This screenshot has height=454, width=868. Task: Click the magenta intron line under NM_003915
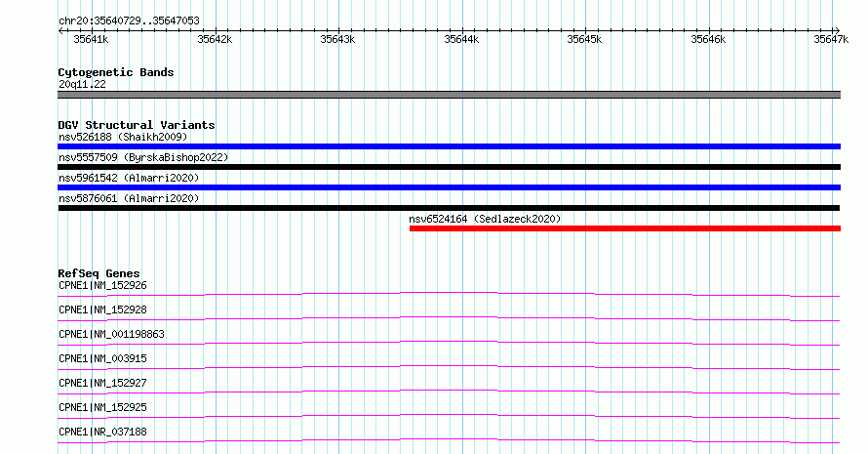point(449,366)
